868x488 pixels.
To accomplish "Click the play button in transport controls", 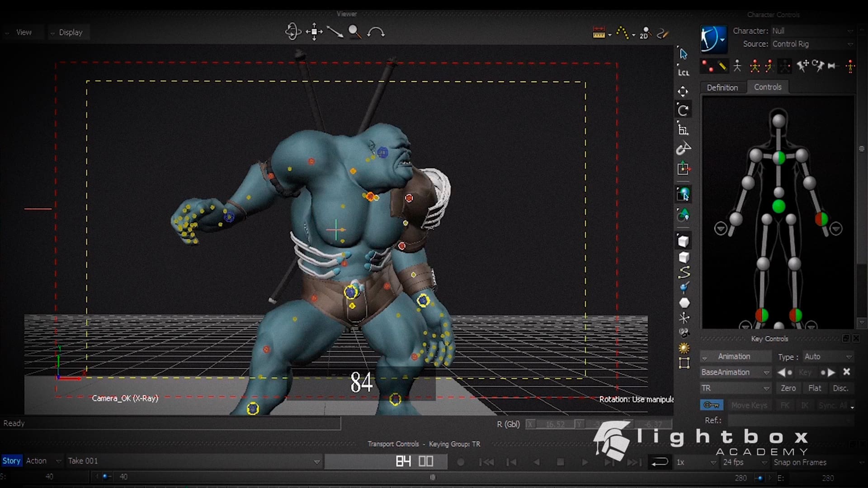I will pyautogui.click(x=585, y=462).
